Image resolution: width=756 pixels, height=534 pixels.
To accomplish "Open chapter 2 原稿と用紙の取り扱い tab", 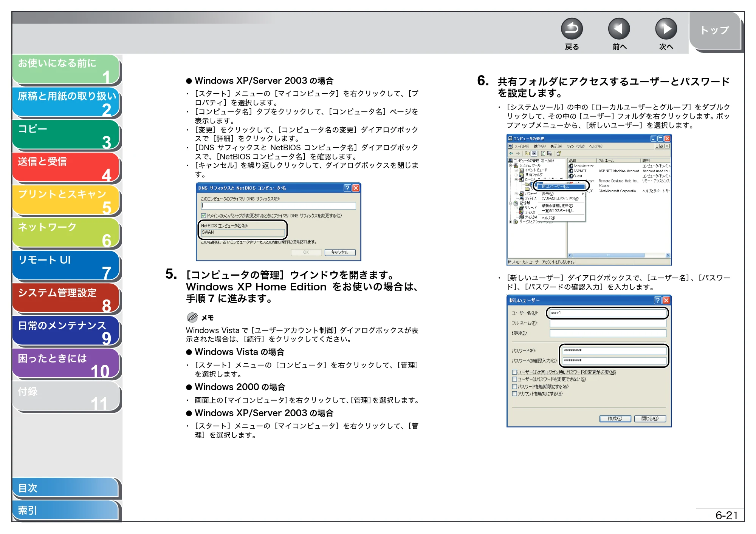I will pyautogui.click(x=66, y=102).
